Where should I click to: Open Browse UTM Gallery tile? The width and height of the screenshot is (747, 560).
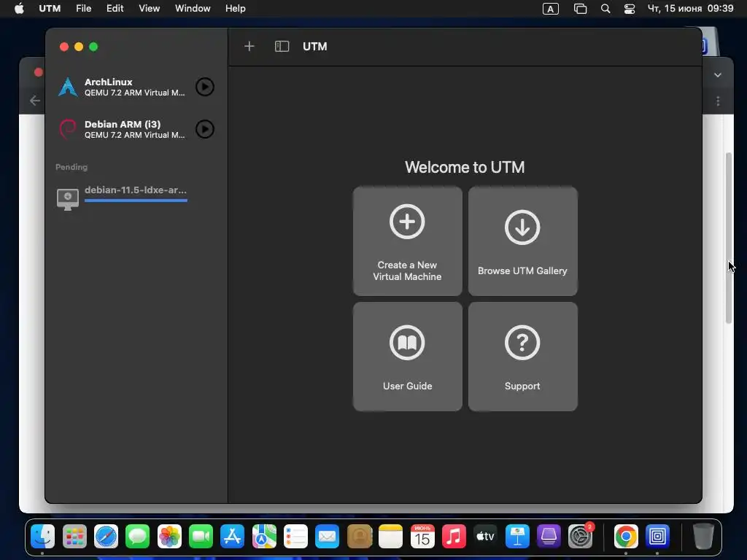click(522, 241)
